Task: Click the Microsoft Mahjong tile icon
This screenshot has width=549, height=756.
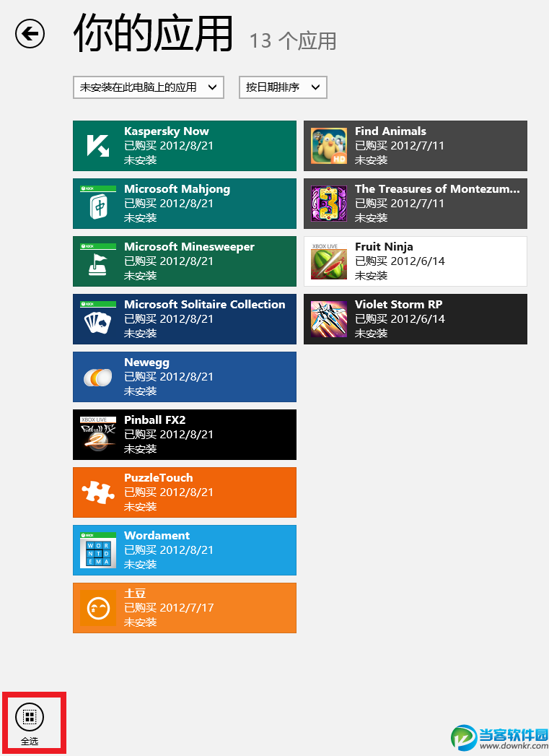Action: tap(98, 204)
